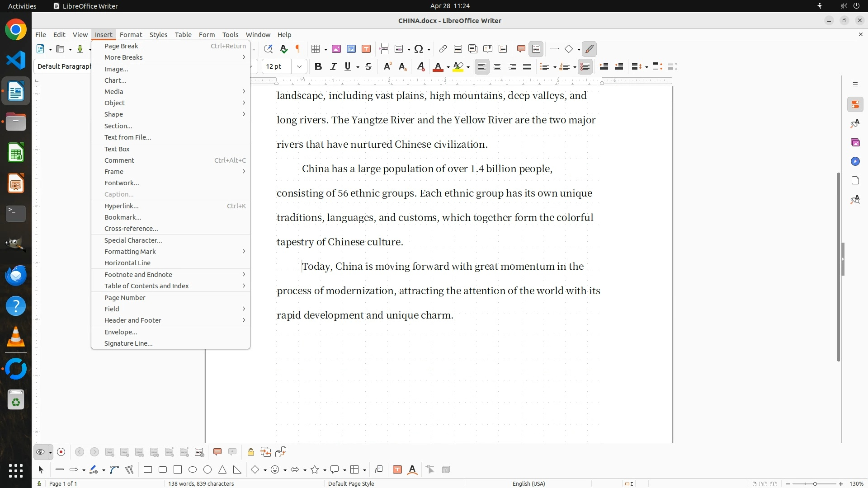This screenshot has height=488, width=868.
Task: Click the Insert Special Character omega icon
Action: point(419,49)
